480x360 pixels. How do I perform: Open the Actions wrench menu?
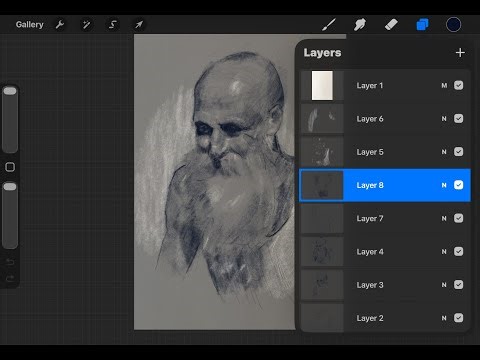tap(60, 24)
